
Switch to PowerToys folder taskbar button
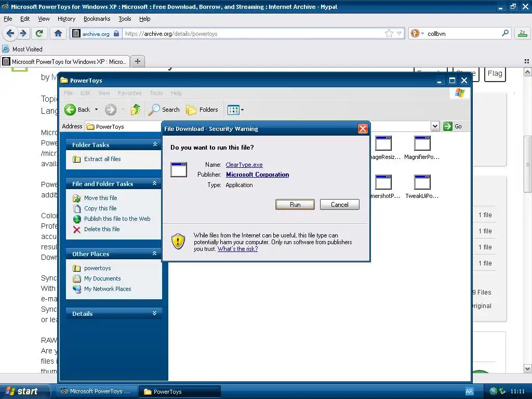[x=180, y=391]
